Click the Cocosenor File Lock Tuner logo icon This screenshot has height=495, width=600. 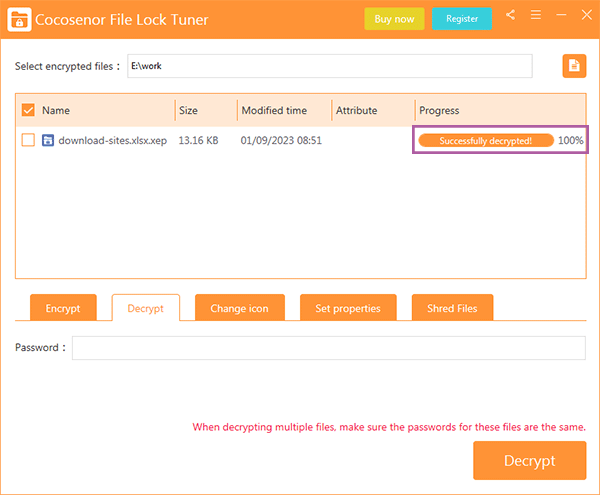coord(19,19)
